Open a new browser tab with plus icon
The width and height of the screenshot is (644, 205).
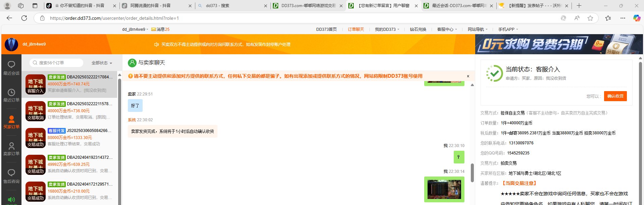click(579, 6)
